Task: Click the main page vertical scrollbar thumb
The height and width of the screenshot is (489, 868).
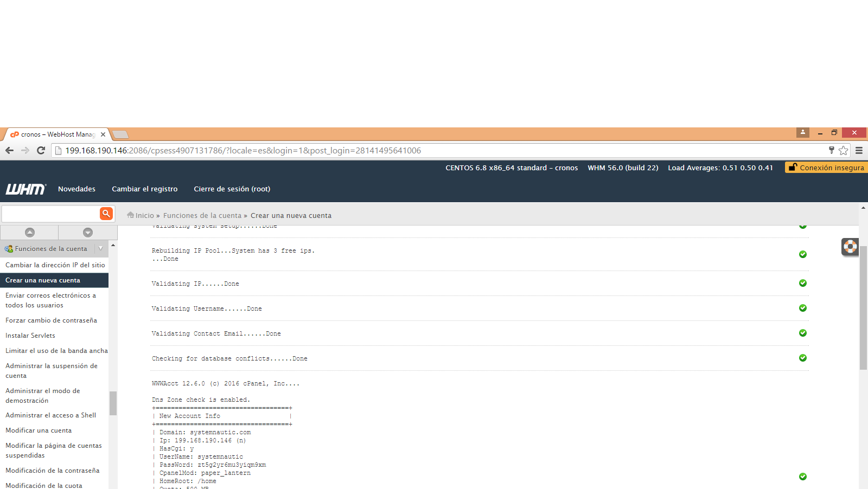Action: pos(863,307)
